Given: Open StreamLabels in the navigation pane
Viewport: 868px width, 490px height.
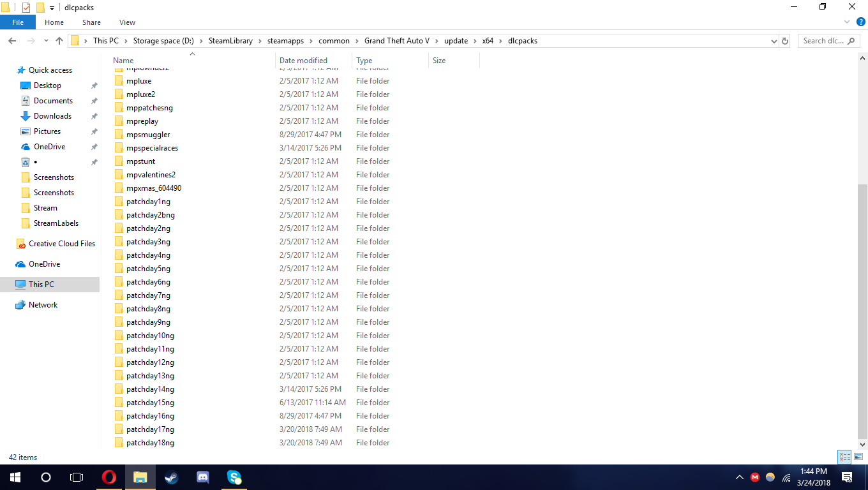Looking at the screenshot, I should [x=56, y=223].
